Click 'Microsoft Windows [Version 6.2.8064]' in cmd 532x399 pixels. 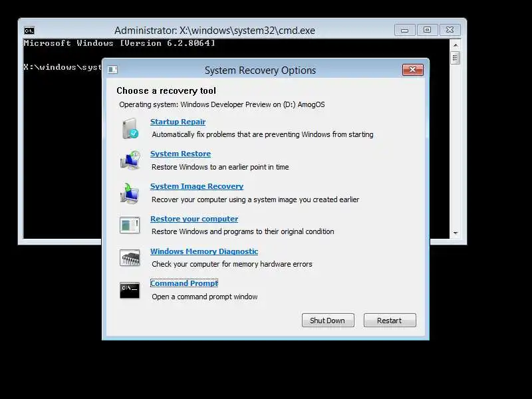point(119,43)
